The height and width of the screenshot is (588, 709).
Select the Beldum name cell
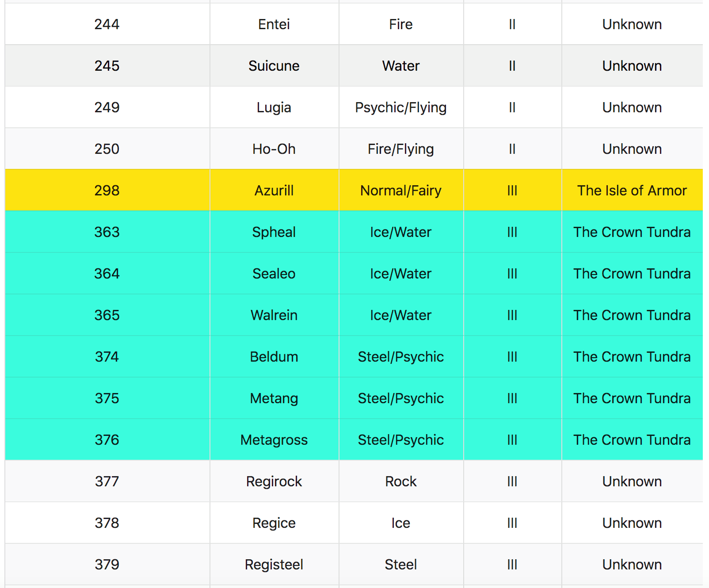click(x=274, y=356)
